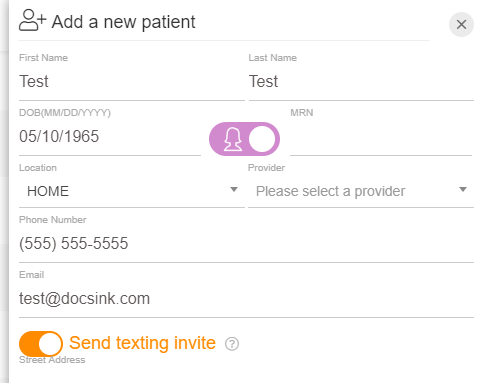The height and width of the screenshot is (383, 483).
Task: Open the Location dropdown showing HOME
Action: [x=132, y=191]
